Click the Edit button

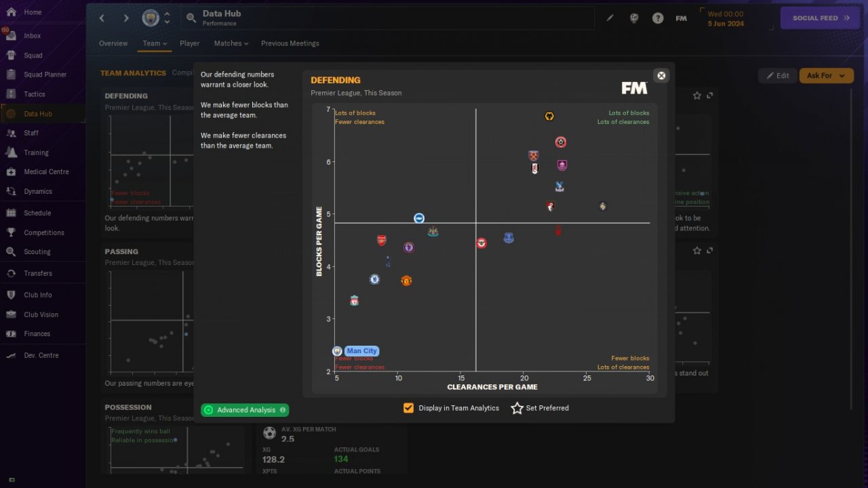777,76
